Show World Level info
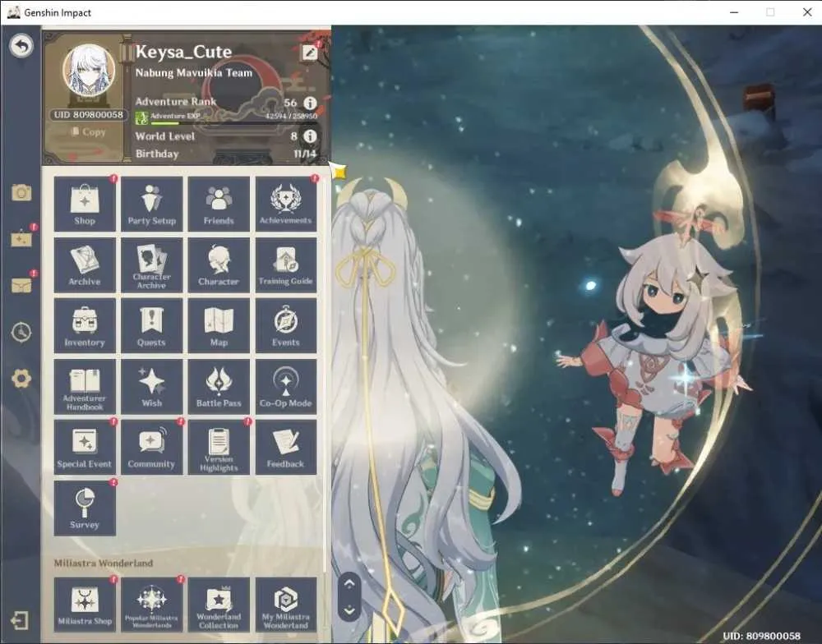This screenshot has width=822, height=644. (x=311, y=136)
